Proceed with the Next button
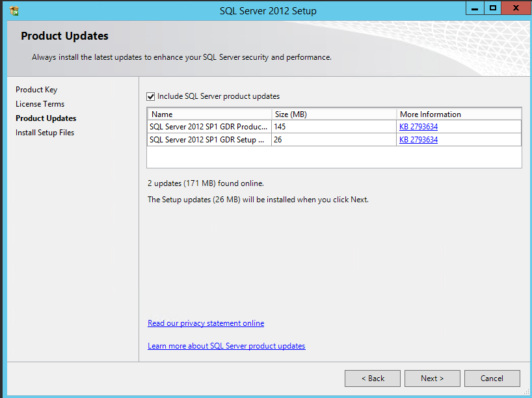Image resolution: width=532 pixels, height=398 pixels. pos(432,378)
